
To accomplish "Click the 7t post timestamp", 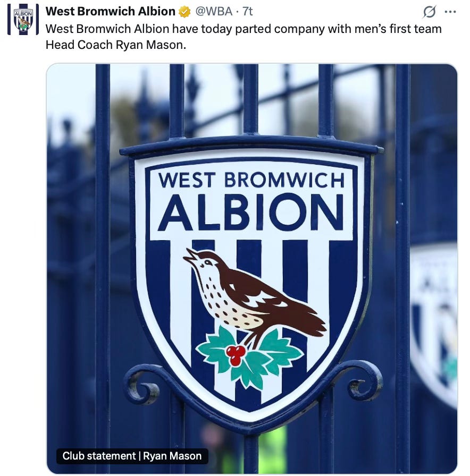I will click(247, 12).
